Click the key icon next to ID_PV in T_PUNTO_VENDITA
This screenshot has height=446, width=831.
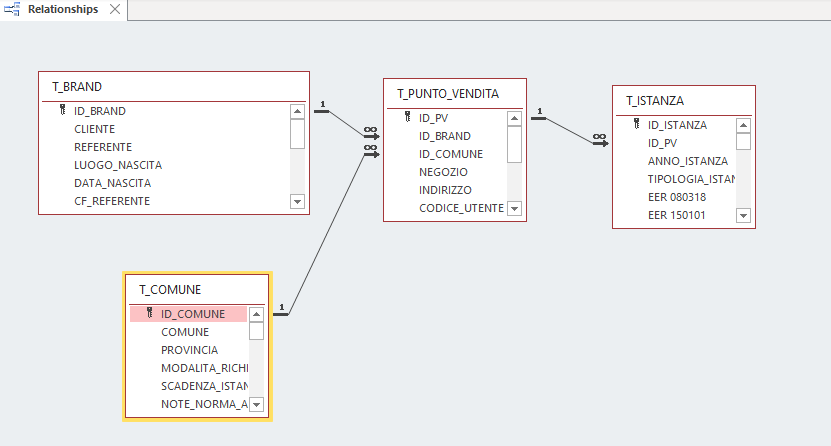pos(408,118)
